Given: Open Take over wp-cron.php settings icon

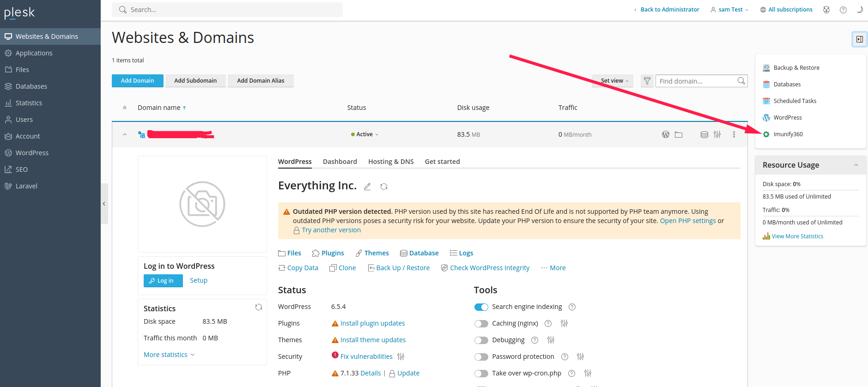Looking at the screenshot, I should (588, 373).
